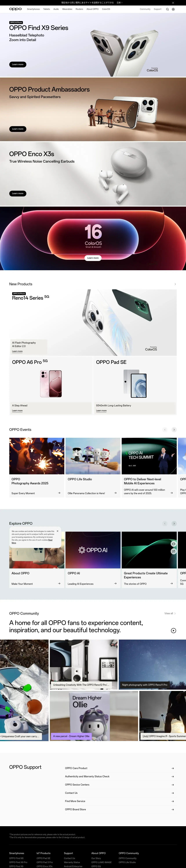186x868 pixels.
Task: Open Unleashing Creativity Reno12 Pro community image
Action: tap(84, 664)
